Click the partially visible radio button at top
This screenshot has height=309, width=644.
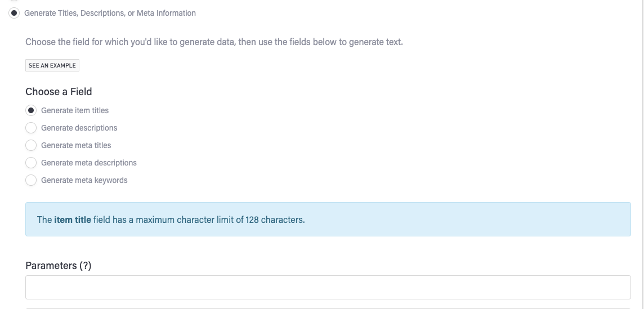15,1
